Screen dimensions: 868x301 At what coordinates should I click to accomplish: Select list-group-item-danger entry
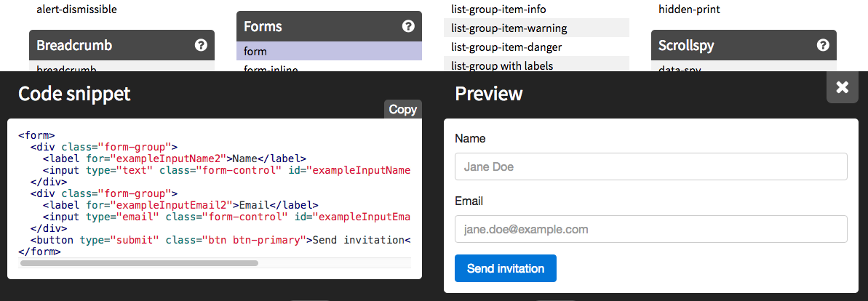click(506, 47)
